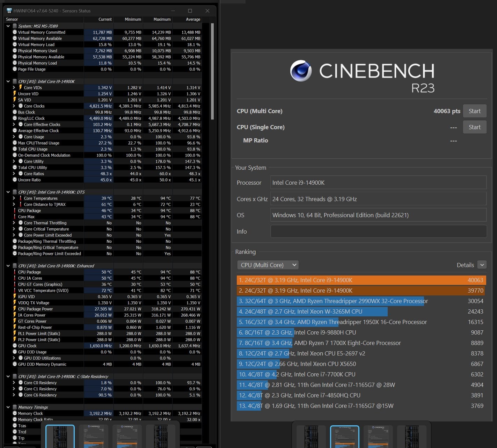
Task: Click the thermometer icon beside CPU IA Cores
Action: pos(15,278)
